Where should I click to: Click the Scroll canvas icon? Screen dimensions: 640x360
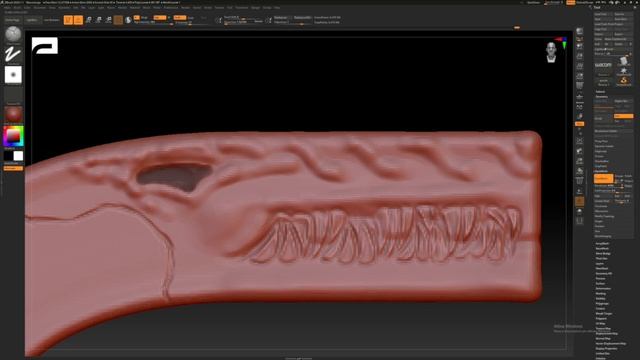(579, 46)
